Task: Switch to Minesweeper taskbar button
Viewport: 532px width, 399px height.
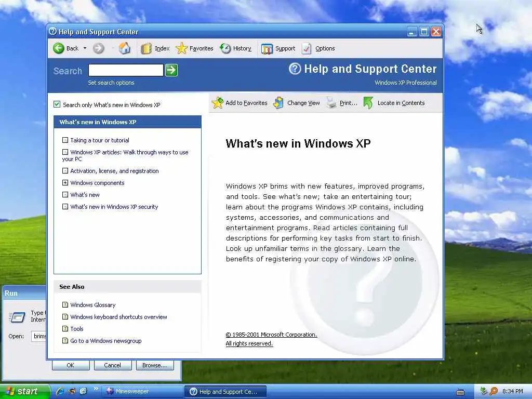Action: 142,392
